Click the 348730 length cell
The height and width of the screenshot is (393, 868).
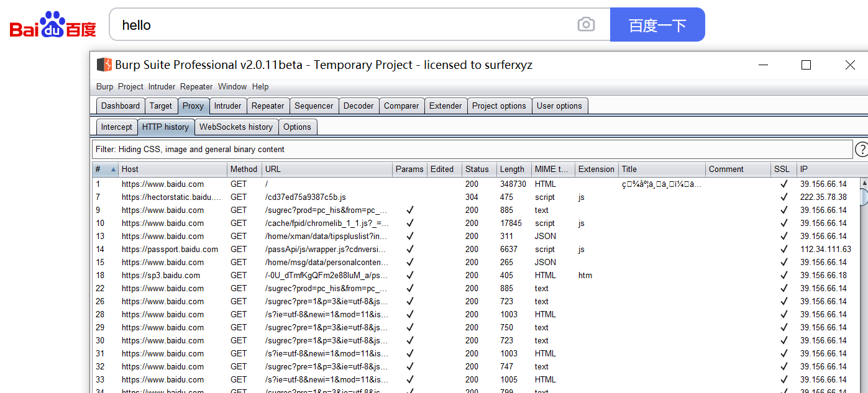point(513,184)
